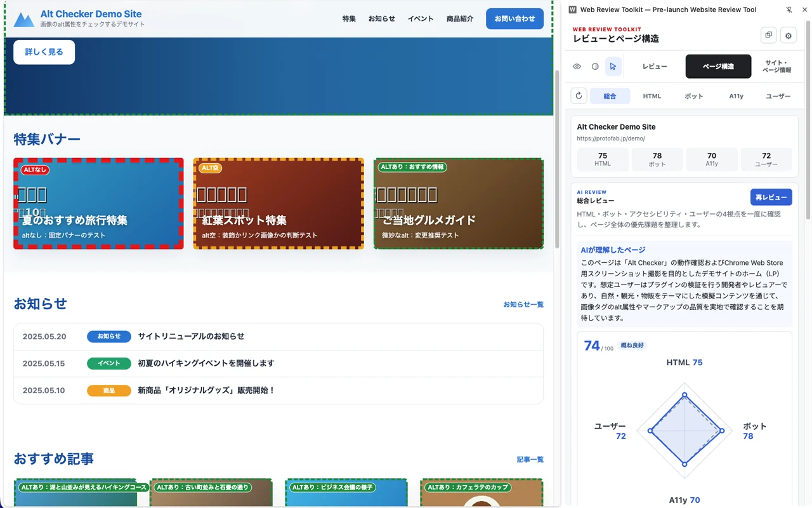Click the 70 A11y score card

pyautogui.click(x=712, y=159)
